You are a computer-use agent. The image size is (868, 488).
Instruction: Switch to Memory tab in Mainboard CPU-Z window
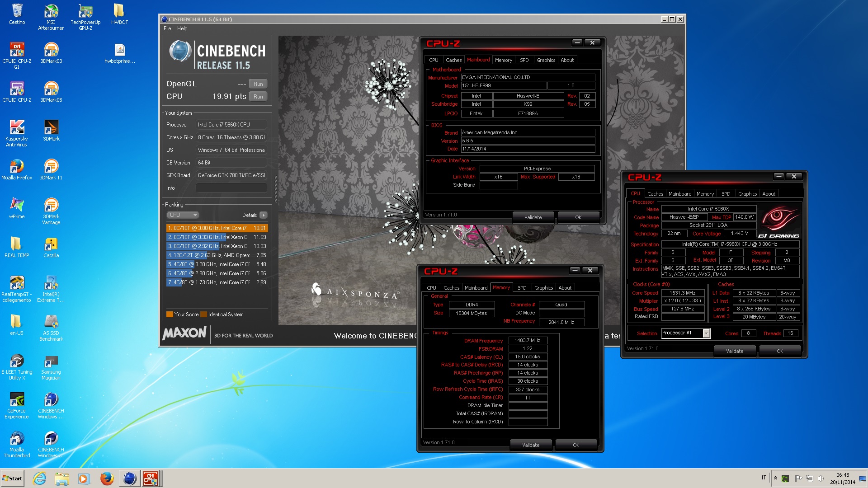(x=504, y=60)
